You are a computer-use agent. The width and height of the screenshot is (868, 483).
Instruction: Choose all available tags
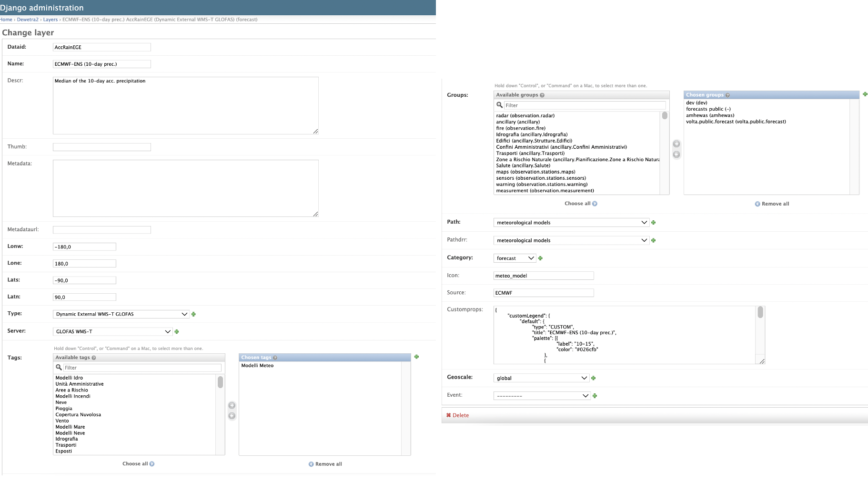(x=138, y=464)
